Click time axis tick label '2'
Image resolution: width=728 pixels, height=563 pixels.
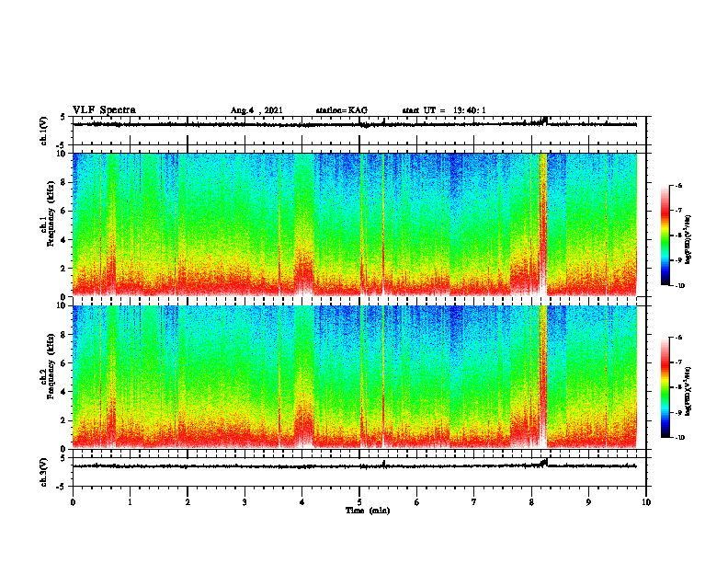(188, 502)
